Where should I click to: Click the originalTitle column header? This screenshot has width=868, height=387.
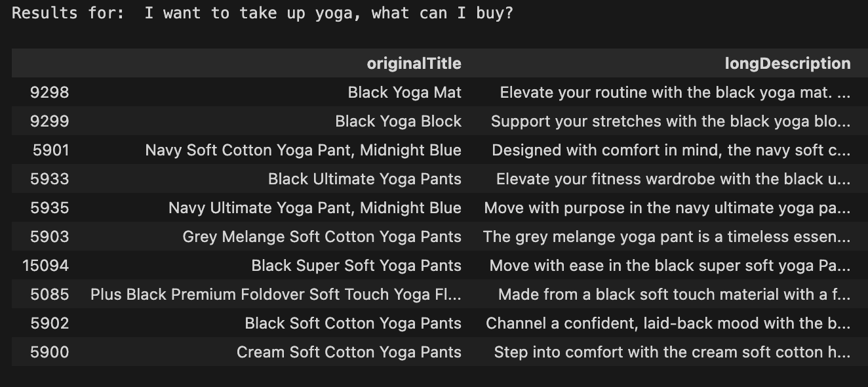pos(414,64)
